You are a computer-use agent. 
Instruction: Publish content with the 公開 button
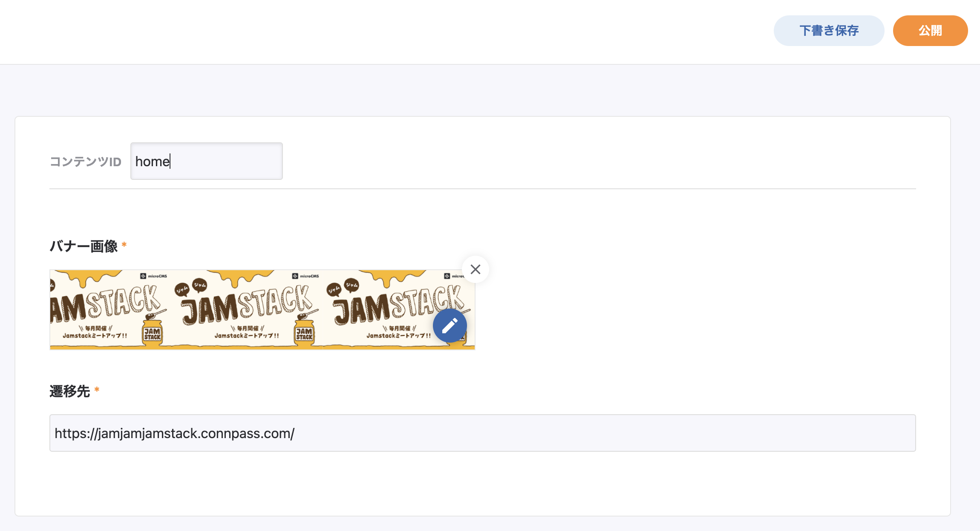pyautogui.click(x=930, y=31)
